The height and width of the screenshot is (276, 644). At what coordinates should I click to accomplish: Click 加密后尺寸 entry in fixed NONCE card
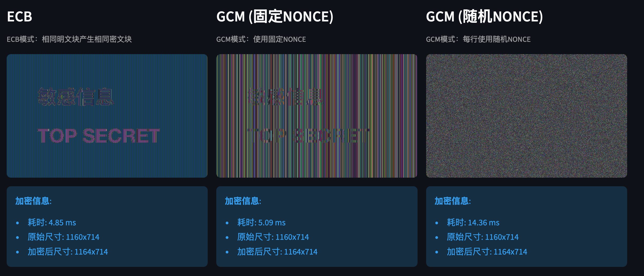tap(277, 252)
